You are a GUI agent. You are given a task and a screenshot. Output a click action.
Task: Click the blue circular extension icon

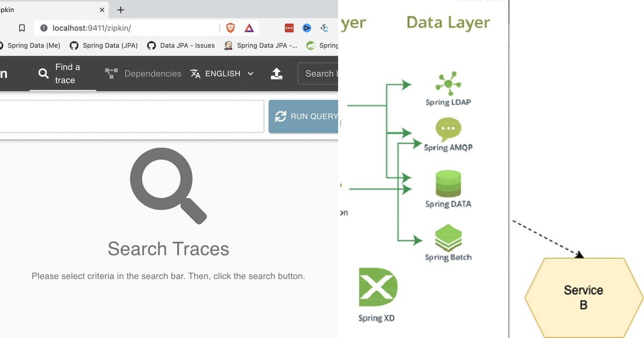[306, 27]
